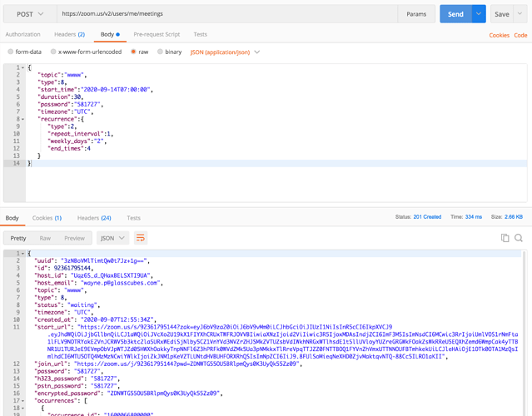Open the response search icon
The width and height of the screenshot is (532, 416).
[519, 238]
